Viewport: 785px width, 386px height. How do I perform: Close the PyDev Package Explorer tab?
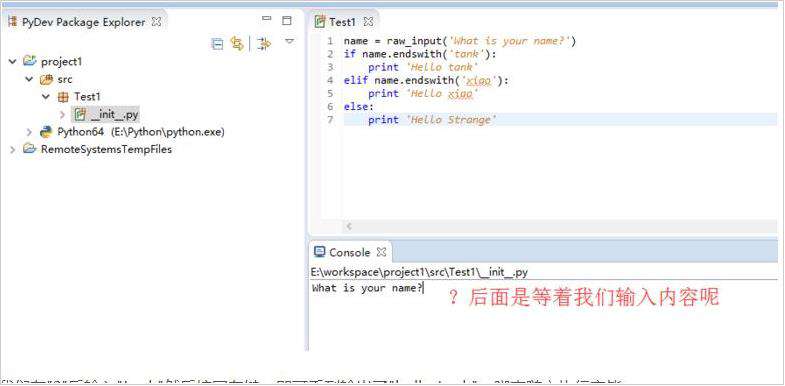tap(156, 22)
